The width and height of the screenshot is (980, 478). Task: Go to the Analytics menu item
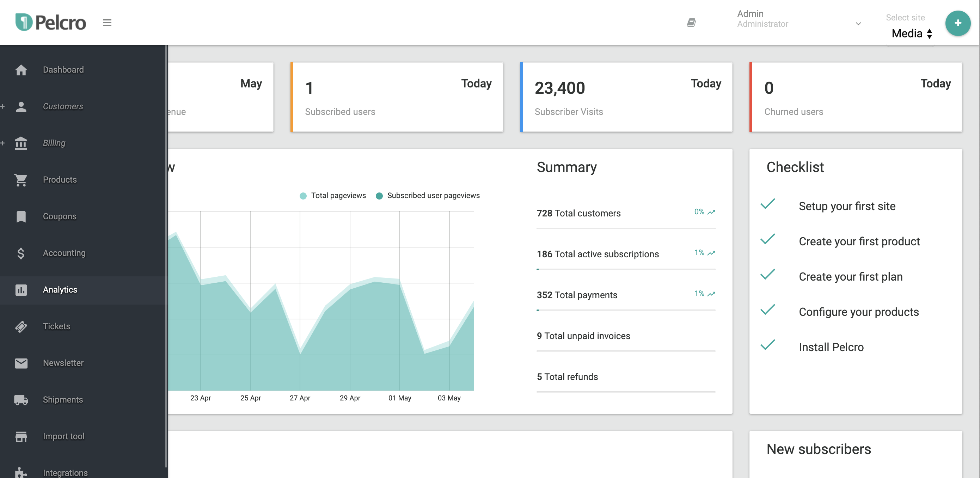60,290
